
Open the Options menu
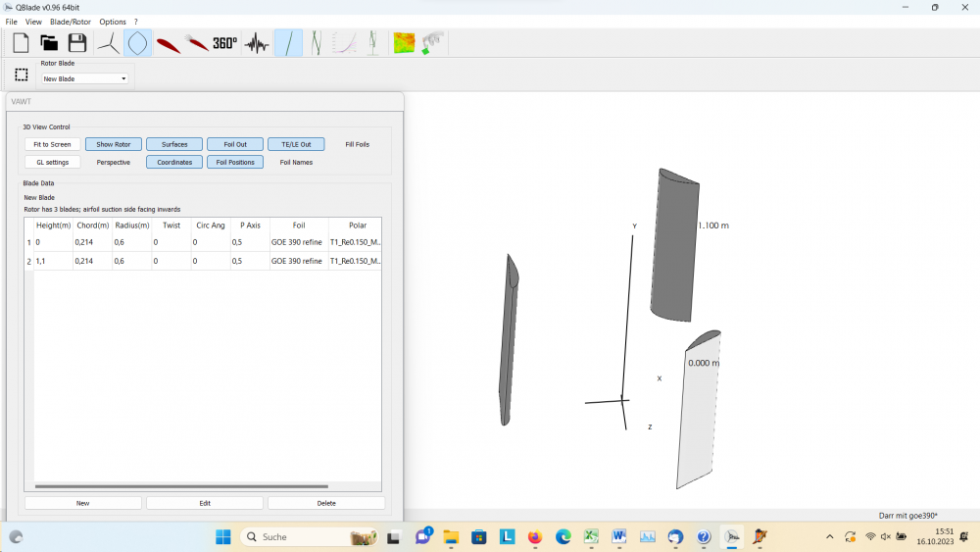113,22
